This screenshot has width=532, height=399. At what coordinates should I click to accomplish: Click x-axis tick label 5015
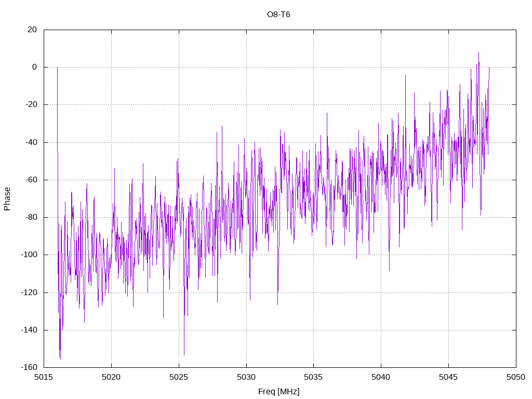(x=44, y=377)
